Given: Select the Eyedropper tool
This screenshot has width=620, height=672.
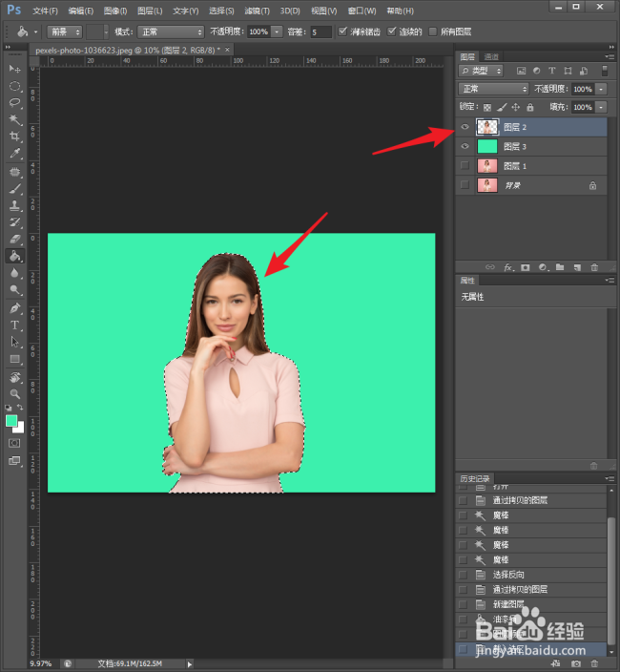Looking at the screenshot, I should tap(15, 154).
